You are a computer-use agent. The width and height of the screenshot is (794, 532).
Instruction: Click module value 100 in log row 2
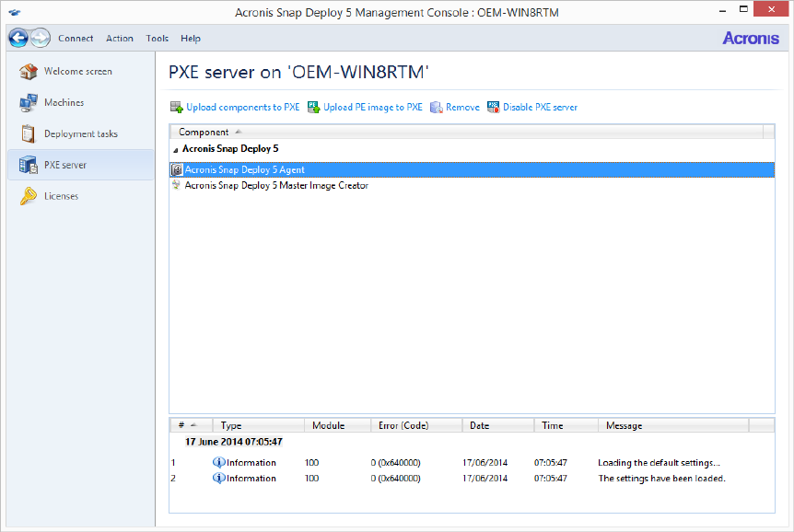pos(312,479)
